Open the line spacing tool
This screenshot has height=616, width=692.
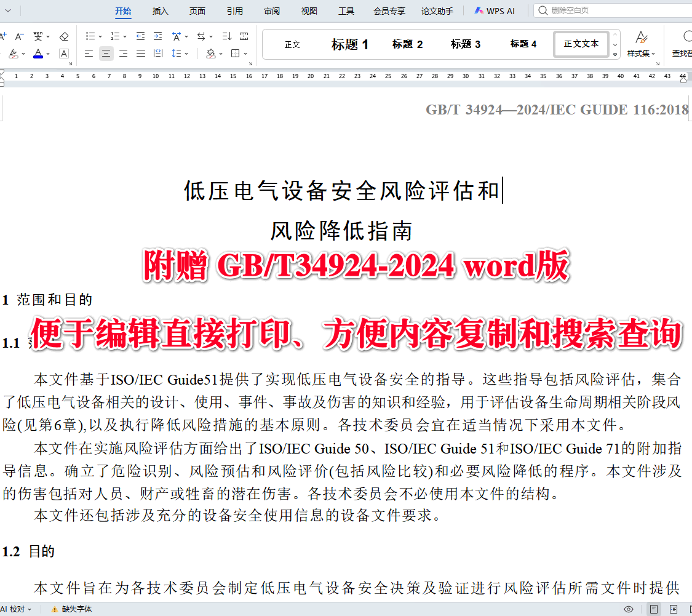[x=177, y=54]
